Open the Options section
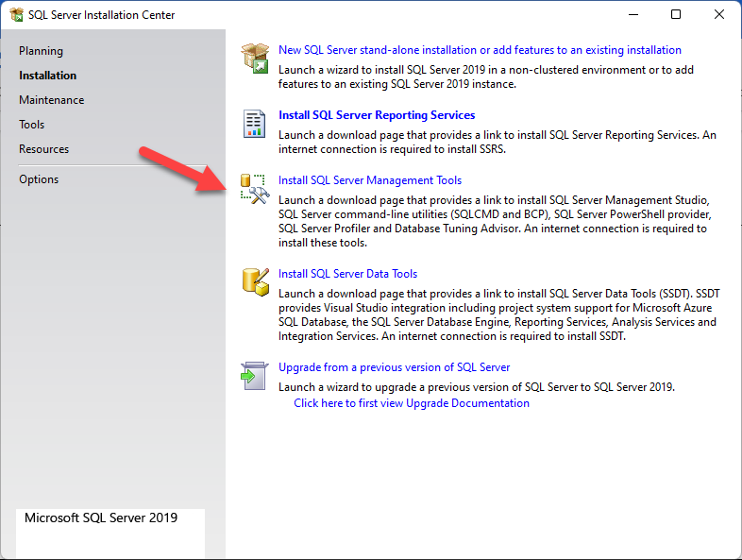Viewport: 742px width, 560px height. tap(39, 179)
